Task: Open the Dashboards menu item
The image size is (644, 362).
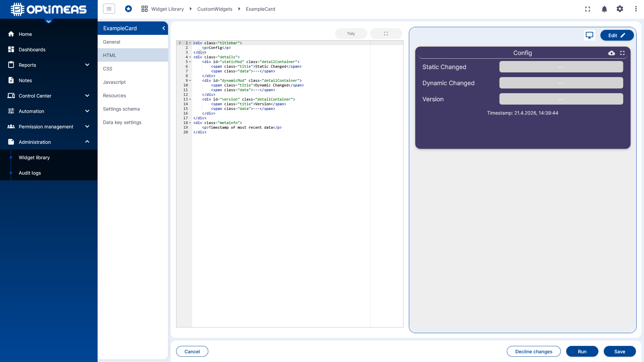Action: pyautogui.click(x=49, y=49)
